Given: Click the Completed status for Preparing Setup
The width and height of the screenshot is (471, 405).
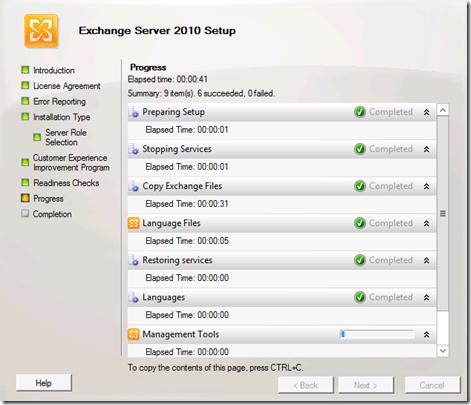Looking at the screenshot, I should (x=391, y=112).
